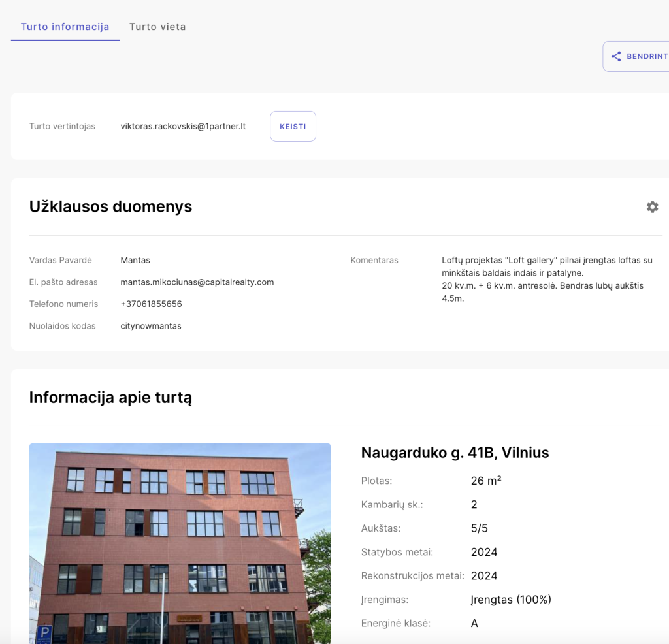
Task: Click the Įrengtas (100%) value
Action: point(511,600)
